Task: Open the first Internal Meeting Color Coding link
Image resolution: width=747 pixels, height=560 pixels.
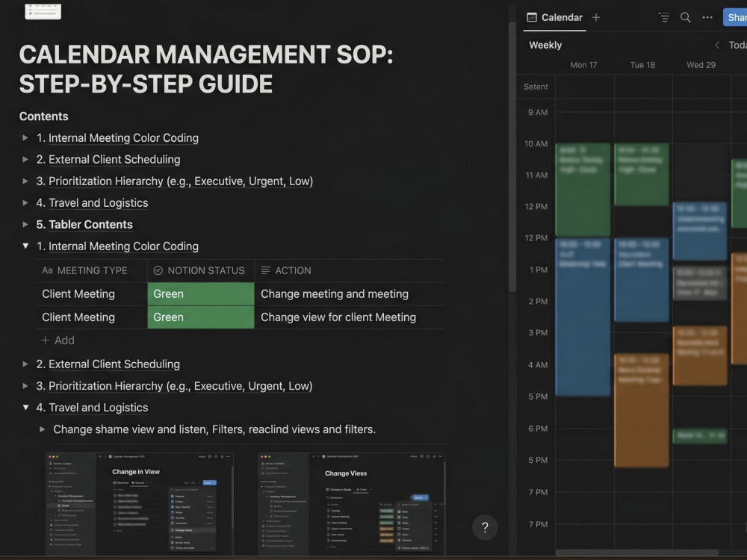Action: pyautogui.click(x=123, y=137)
